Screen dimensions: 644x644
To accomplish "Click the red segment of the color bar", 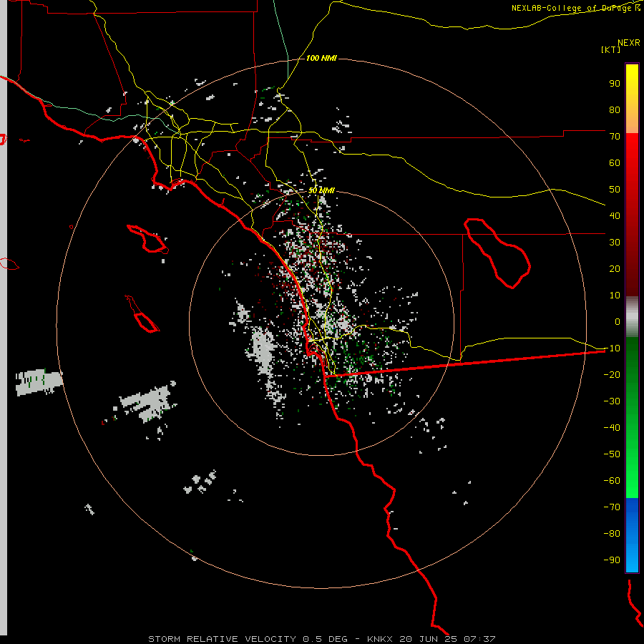I will (632, 215).
